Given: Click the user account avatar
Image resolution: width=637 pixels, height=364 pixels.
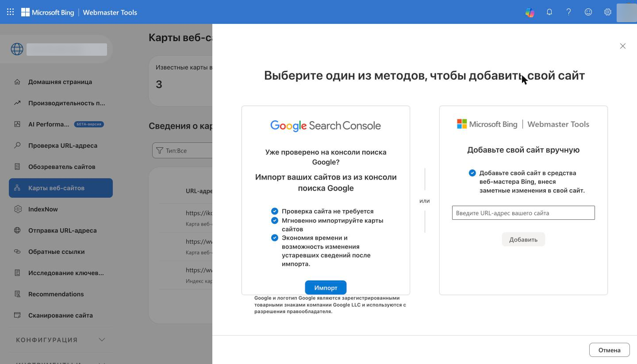Looking at the screenshot, I should 626,12.
